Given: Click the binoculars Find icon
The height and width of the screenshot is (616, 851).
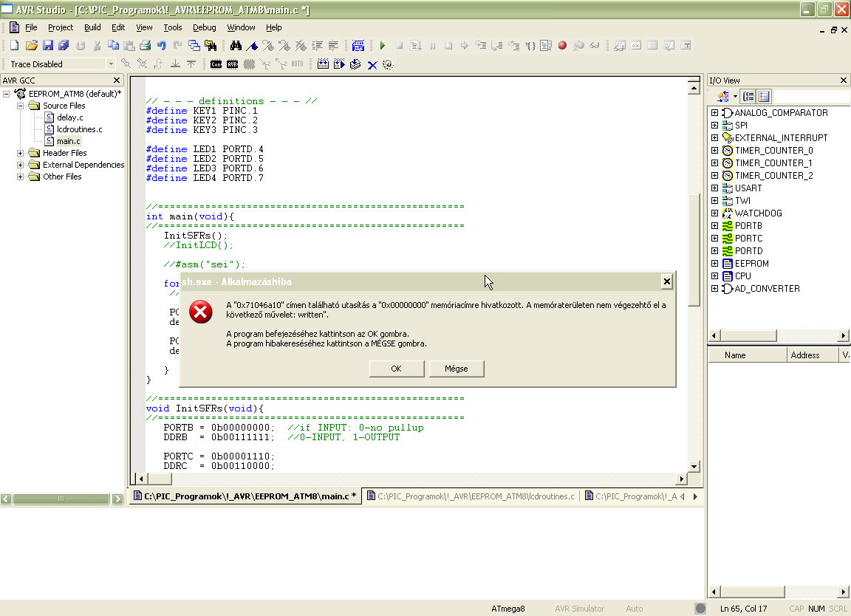Looking at the screenshot, I should pyautogui.click(x=236, y=46).
